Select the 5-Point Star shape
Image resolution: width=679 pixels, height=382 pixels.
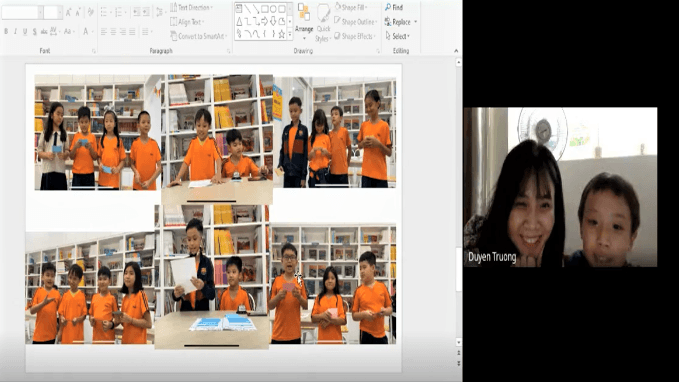coord(281,34)
